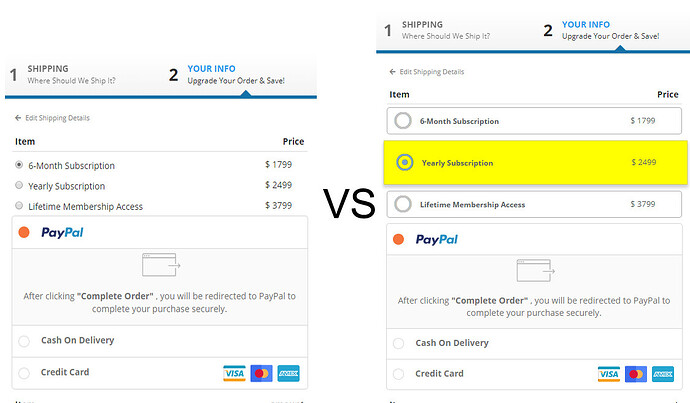Click the Visa card icon in right panel
This screenshot has height=403, width=690.
(608, 374)
